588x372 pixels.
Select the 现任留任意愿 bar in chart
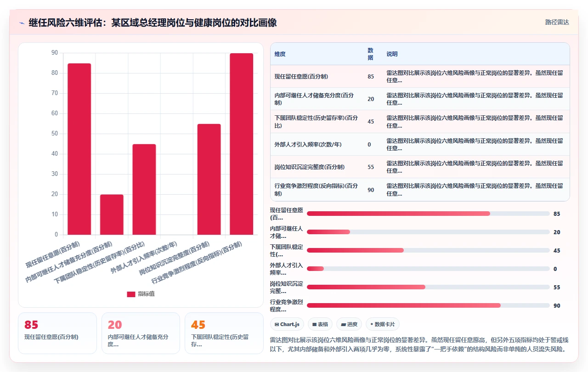coord(79,149)
